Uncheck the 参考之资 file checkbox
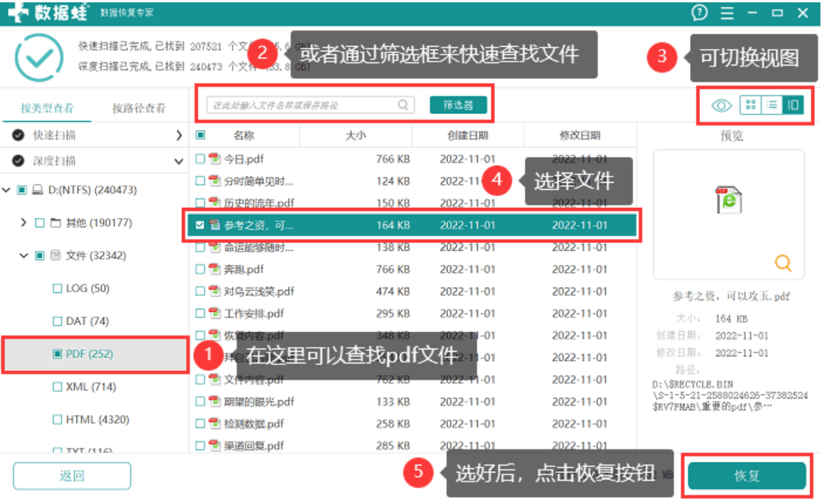This screenshot has width=822, height=504. click(200, 225)
